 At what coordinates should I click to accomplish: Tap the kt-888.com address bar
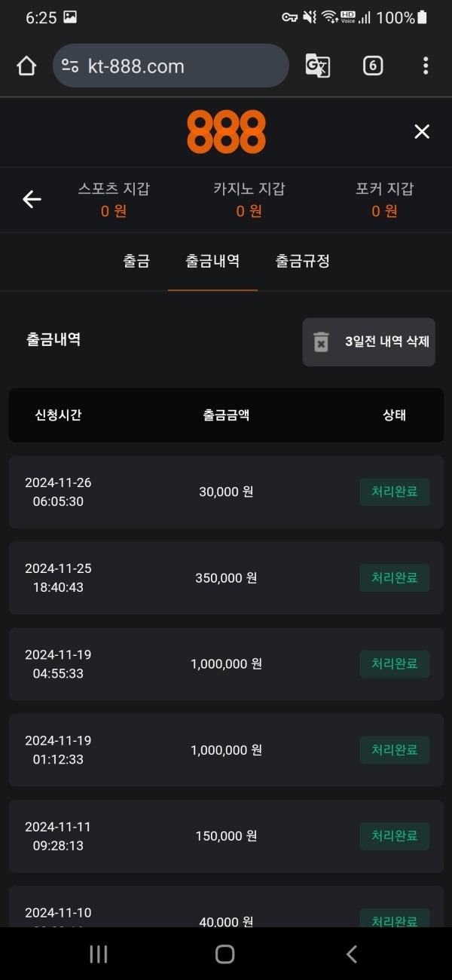tap(169, 66)
